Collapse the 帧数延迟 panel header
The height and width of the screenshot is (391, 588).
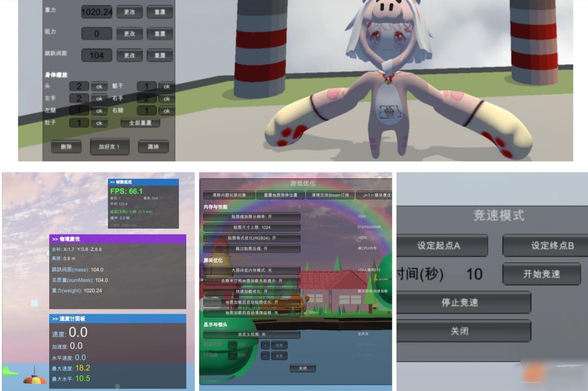(143, 182)
